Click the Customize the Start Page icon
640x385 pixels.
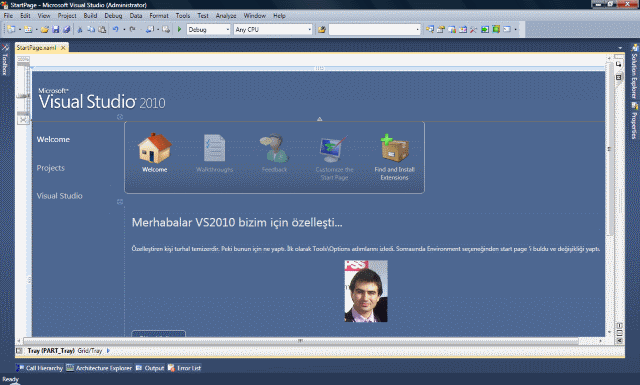334,149
